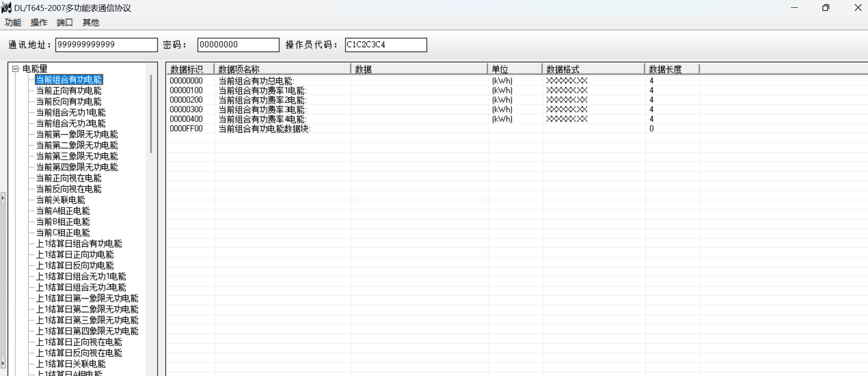Select 上1结算日正向功电能 tree item
This screenshot has width=868, height=376.
tap(75, 254)
